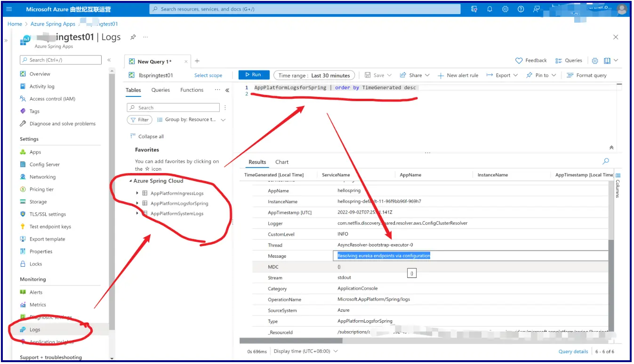Switch to the Functions tab
The image size is (634, 364).
[192, 90]
